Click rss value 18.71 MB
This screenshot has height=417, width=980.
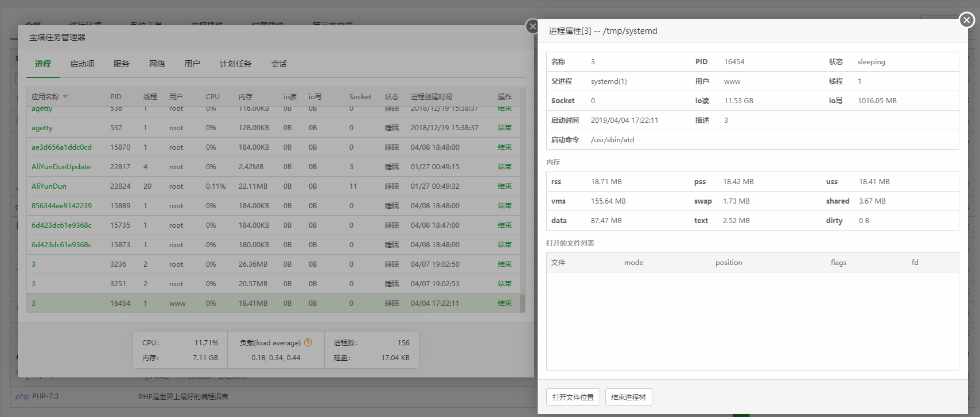coord(606,181)
